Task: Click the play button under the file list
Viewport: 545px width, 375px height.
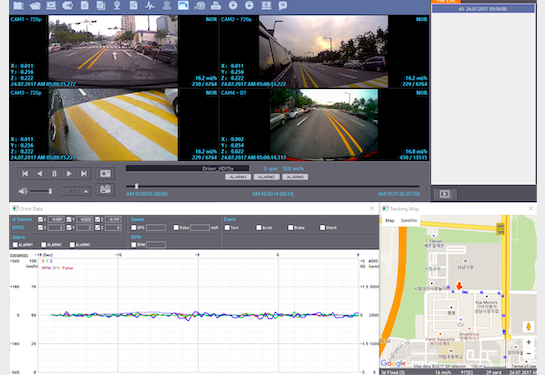Action: [445, 194]
